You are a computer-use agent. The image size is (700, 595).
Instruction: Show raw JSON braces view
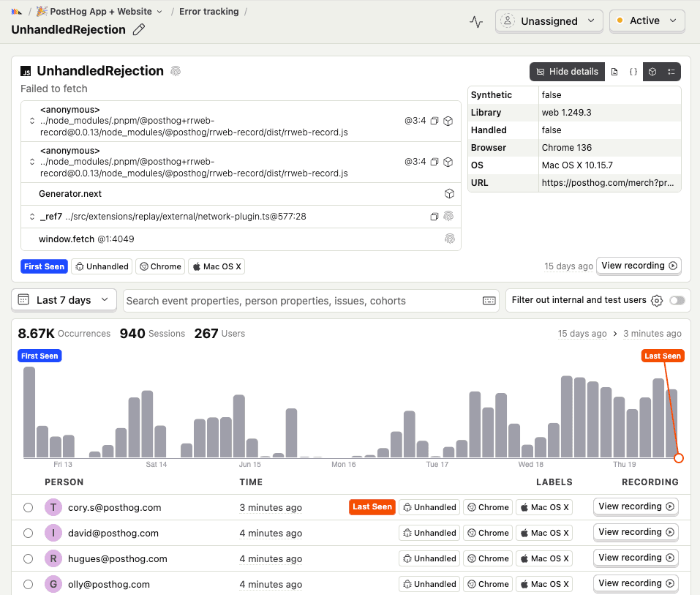click(x=633, y=72)
